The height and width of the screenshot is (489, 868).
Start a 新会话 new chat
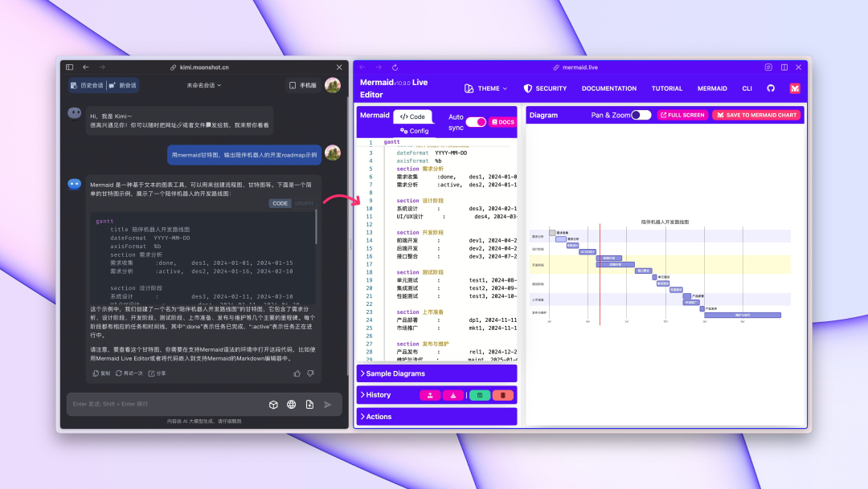coord(122,85)
